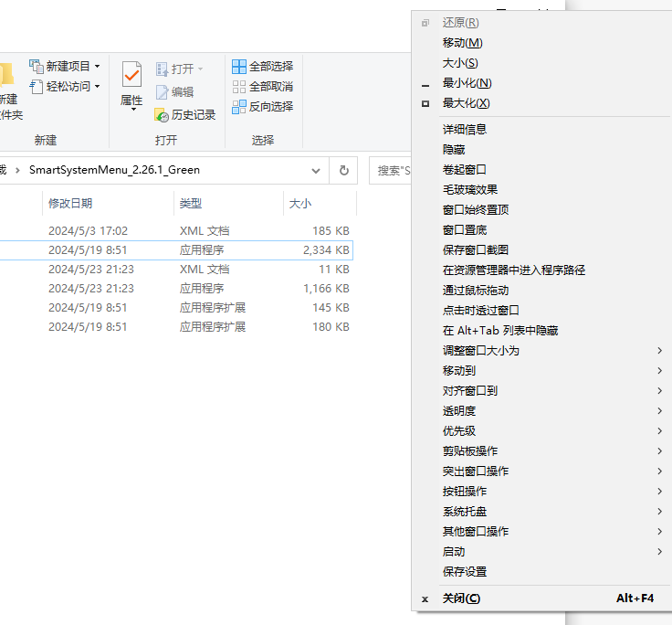Click the Edit (编辑) ribbon icon
The height and width of the screenshot is (625, 672).
pyautogui.click(x=163, y=92)
